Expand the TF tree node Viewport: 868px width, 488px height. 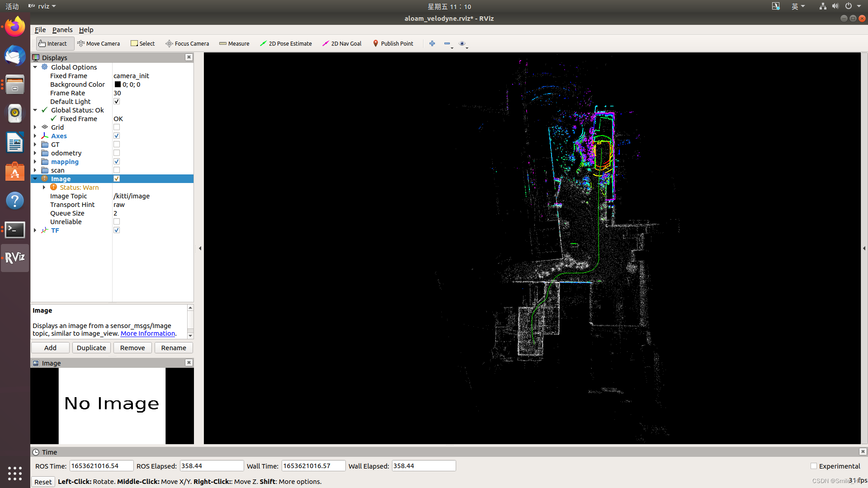(x=35, y=230)
